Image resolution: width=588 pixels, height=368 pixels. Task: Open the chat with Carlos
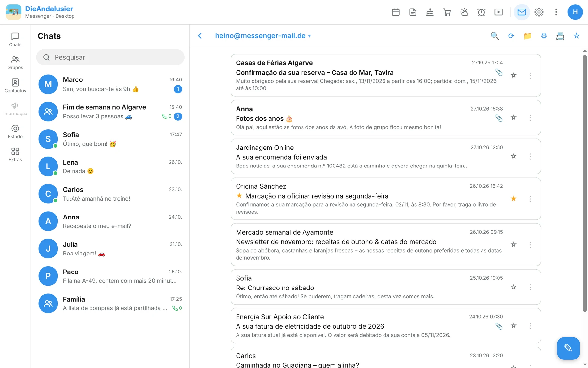coord(110,194)
